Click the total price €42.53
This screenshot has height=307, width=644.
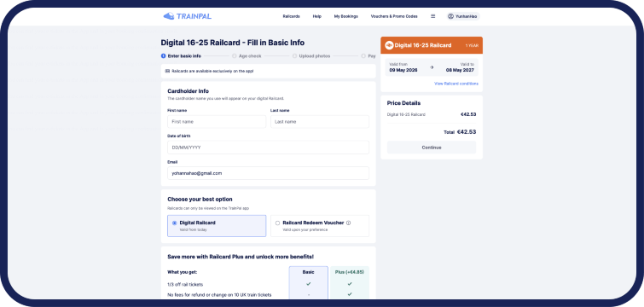(467, 132)
